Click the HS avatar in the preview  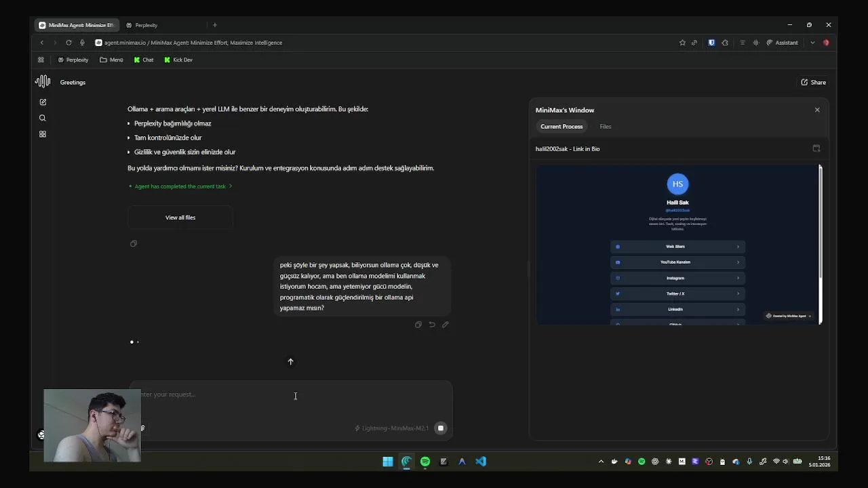(677, 184)
